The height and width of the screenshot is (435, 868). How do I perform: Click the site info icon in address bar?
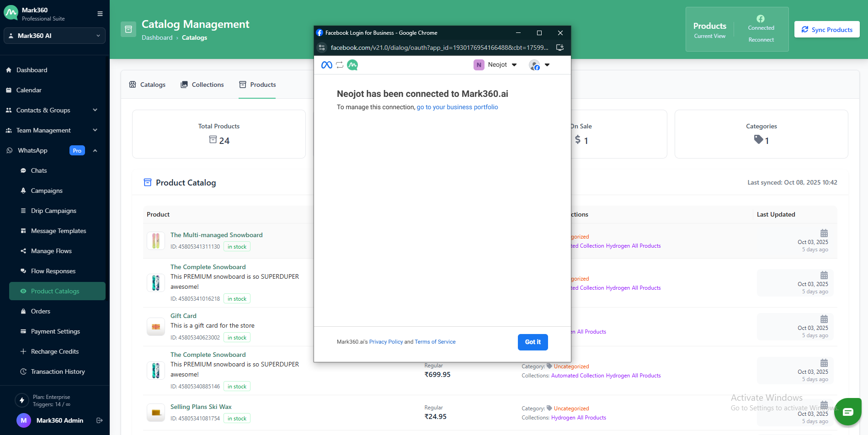click(x=322, y=48)
